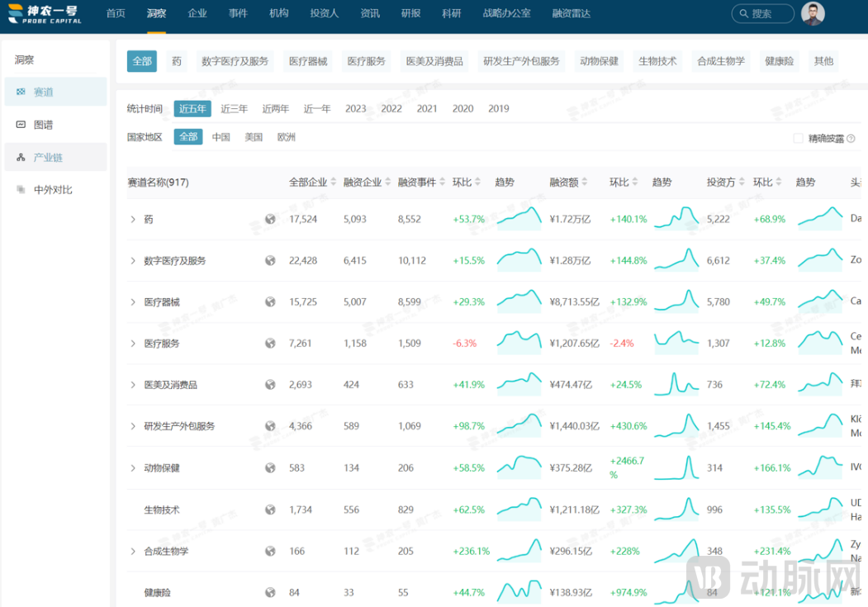
Task: Expand the 医疗器械 category row
Action: point(134,301)
